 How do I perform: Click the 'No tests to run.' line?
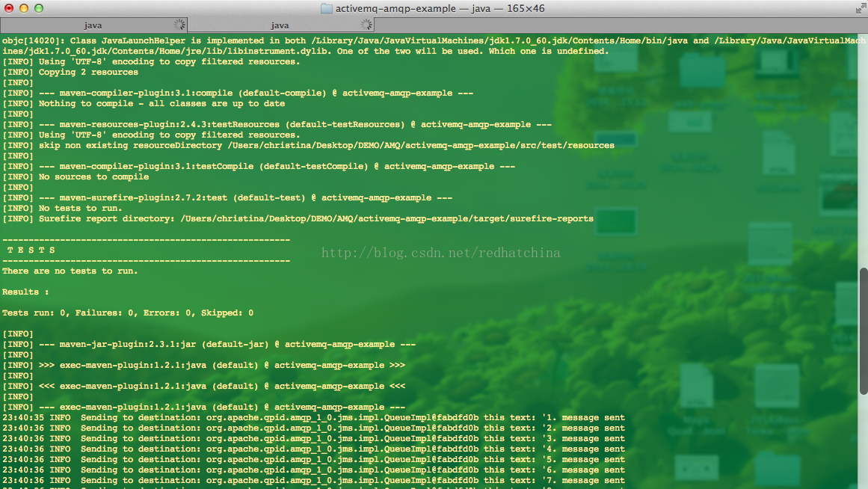pyautogui.click(x=63, y=208)
